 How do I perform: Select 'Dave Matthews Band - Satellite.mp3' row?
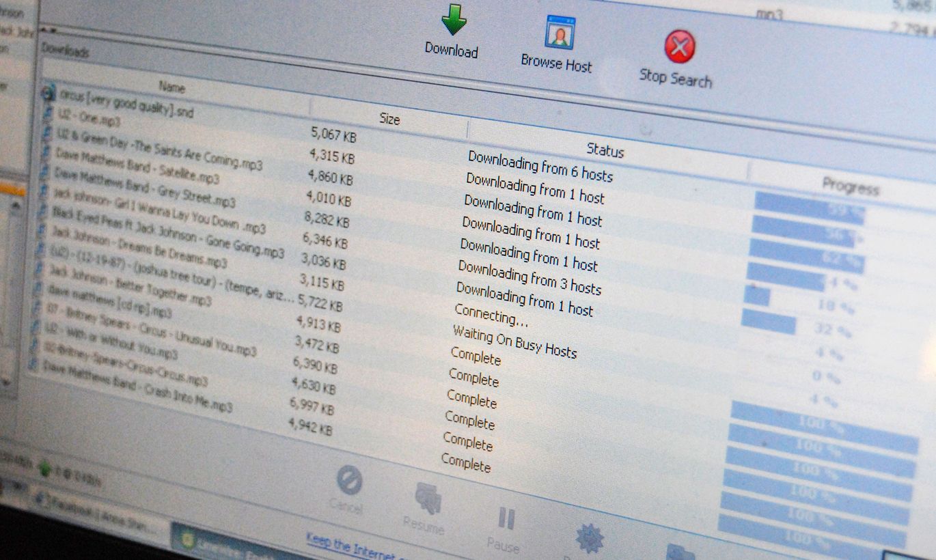pyautogui.click(x=137, y=165)
